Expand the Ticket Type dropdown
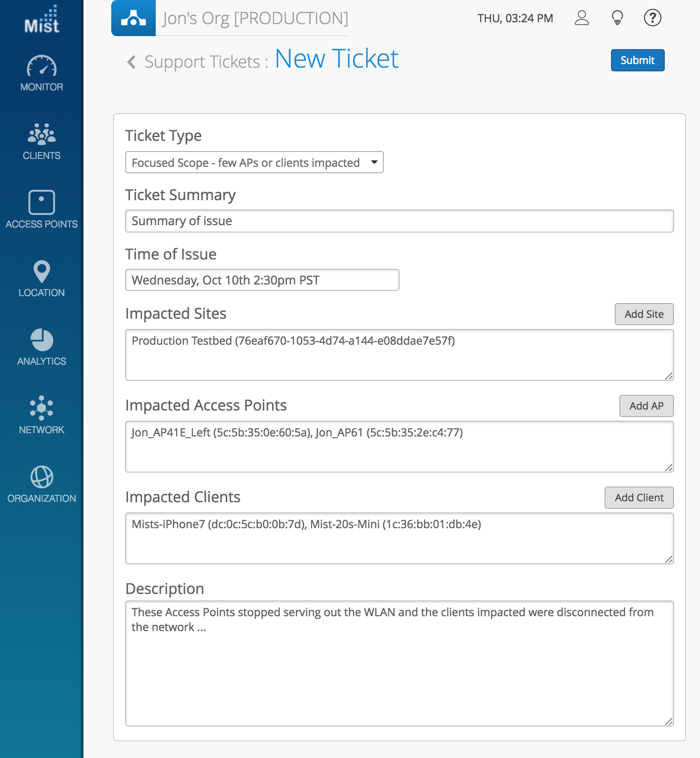 pos(254,163)
